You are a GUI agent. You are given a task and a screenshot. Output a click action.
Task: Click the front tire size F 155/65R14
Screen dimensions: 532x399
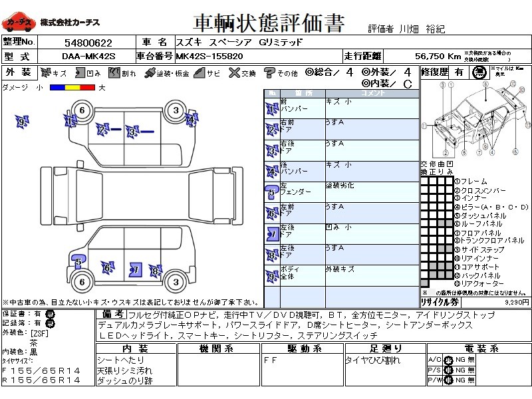tap(41, 371)
